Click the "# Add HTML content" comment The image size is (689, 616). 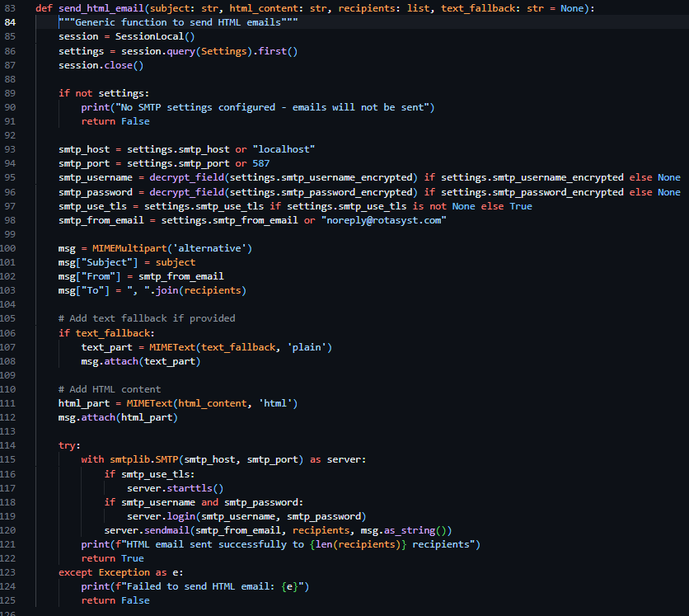click(110, 389)
